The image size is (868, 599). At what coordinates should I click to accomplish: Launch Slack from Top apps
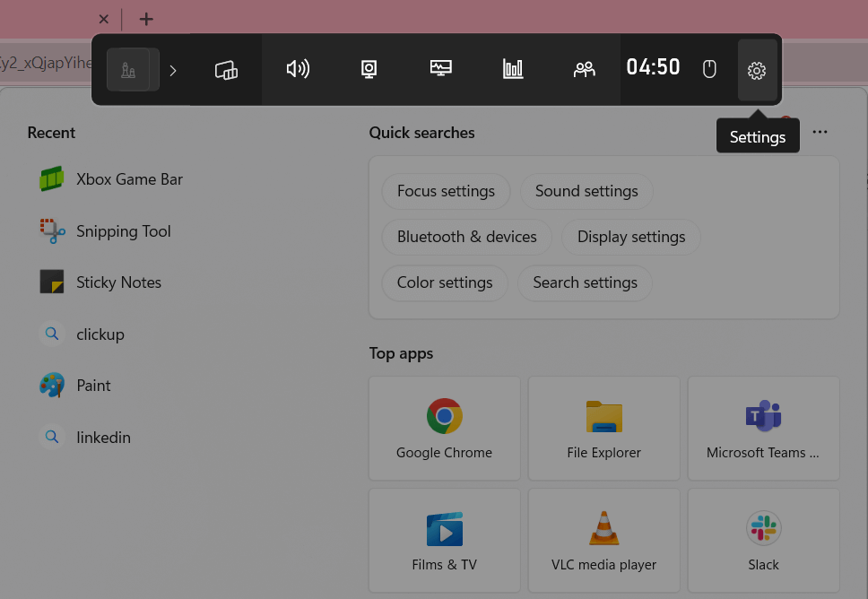pos(763,541)
